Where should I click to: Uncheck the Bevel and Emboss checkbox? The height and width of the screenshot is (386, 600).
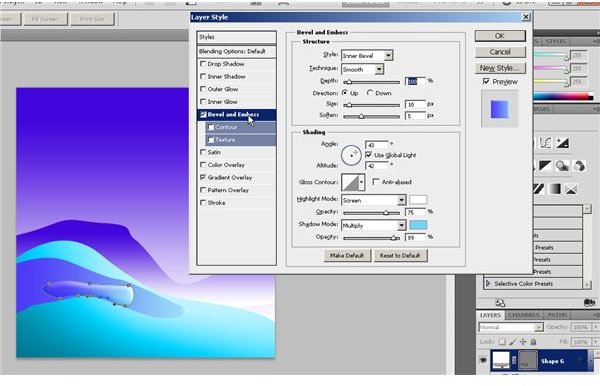click(203, 114)
